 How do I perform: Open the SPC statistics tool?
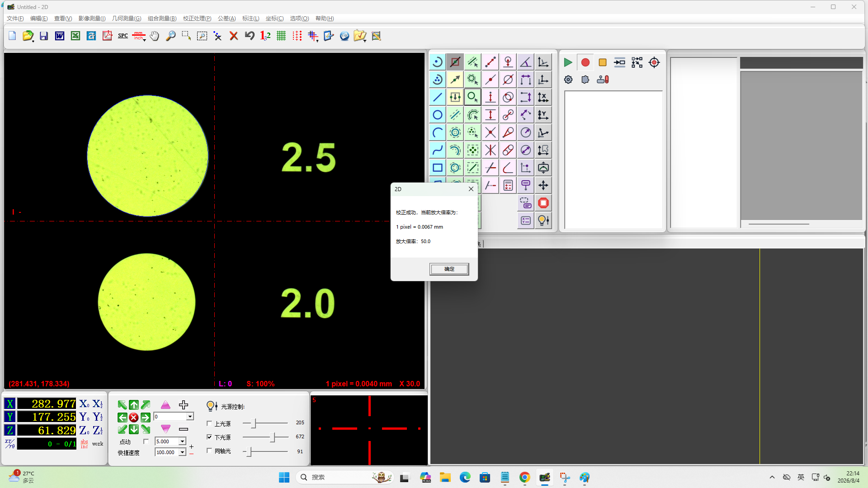[123, 36]
